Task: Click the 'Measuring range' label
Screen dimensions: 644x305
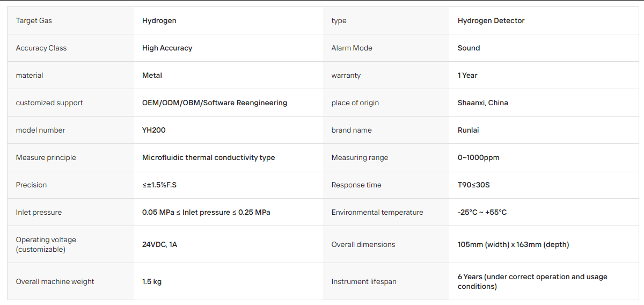Action: [x=360, y=158]
